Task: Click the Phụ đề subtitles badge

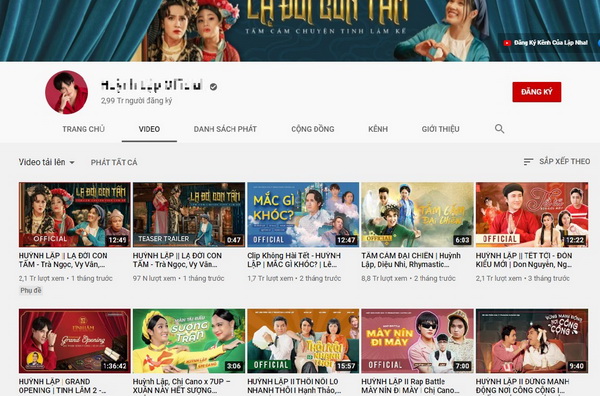Action: [x=31, y=290]
